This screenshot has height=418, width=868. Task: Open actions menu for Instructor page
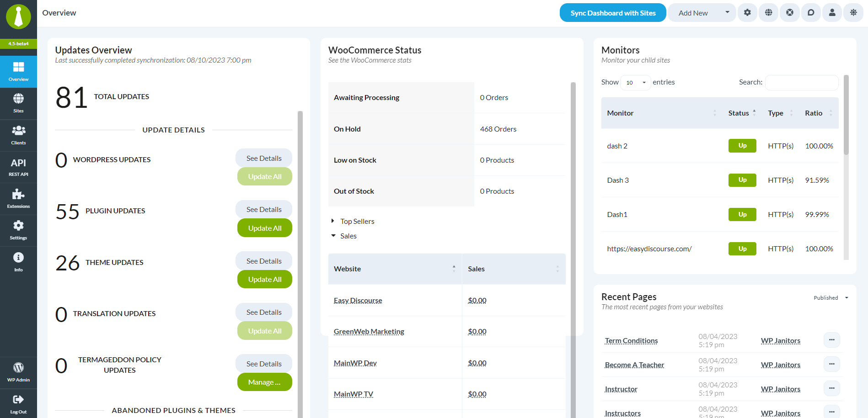coord(832,388)
